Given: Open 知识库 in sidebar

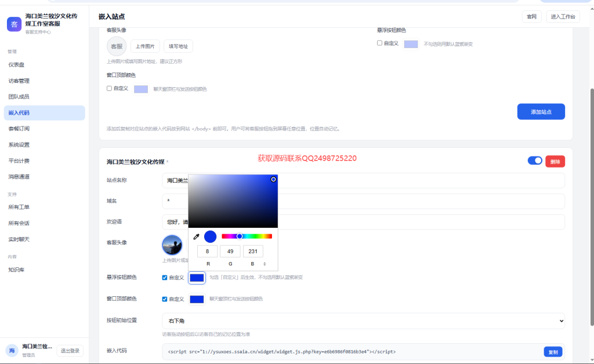Looking at the screenshot, I should click(x=44, y=270).
